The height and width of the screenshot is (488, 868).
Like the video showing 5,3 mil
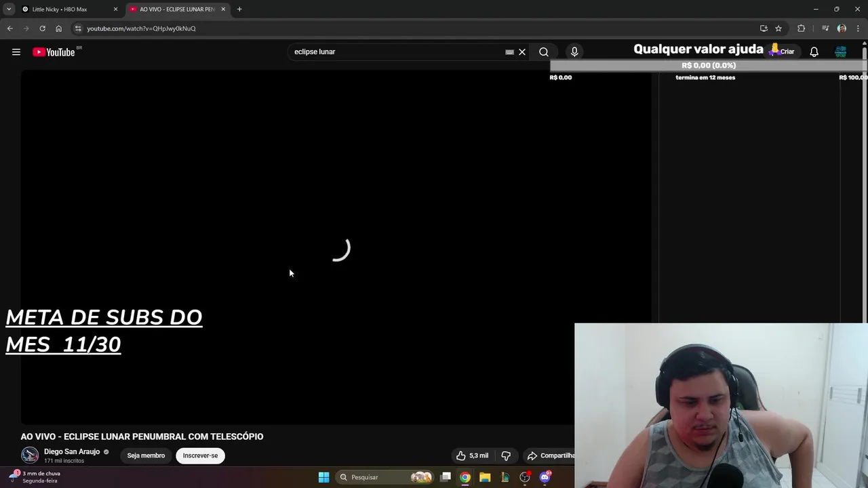[473, 455]
